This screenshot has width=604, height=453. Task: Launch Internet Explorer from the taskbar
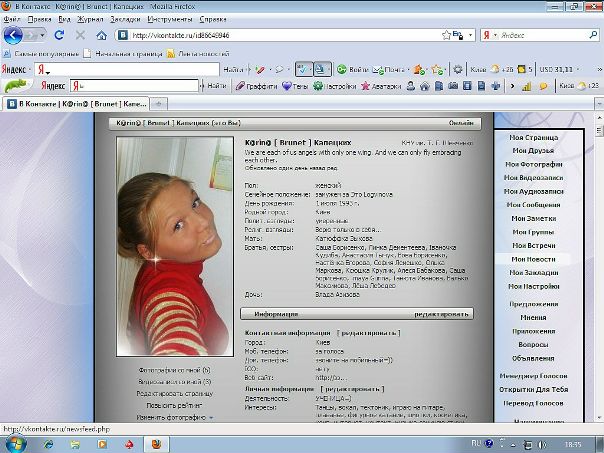[49, 445]
